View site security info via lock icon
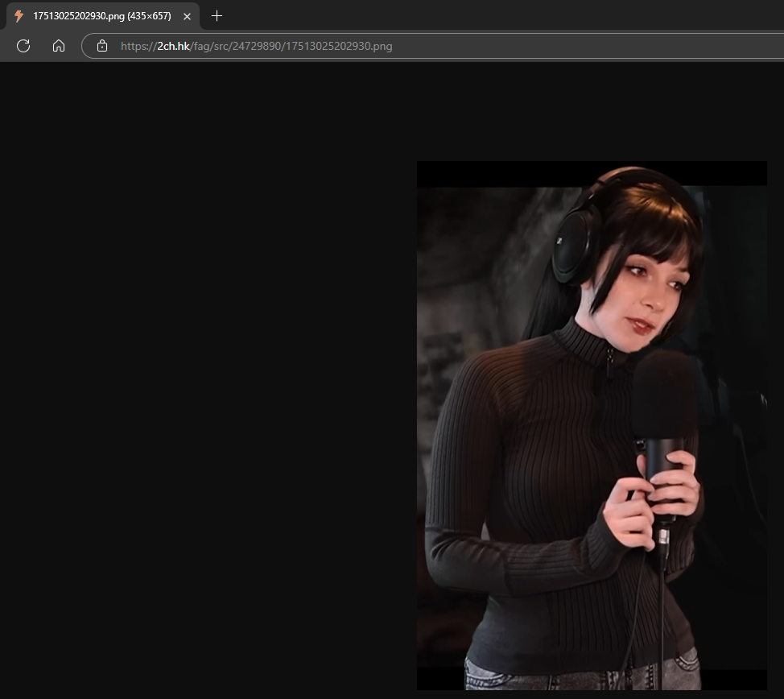Screen dimensions: 784x699 [102, 46]
